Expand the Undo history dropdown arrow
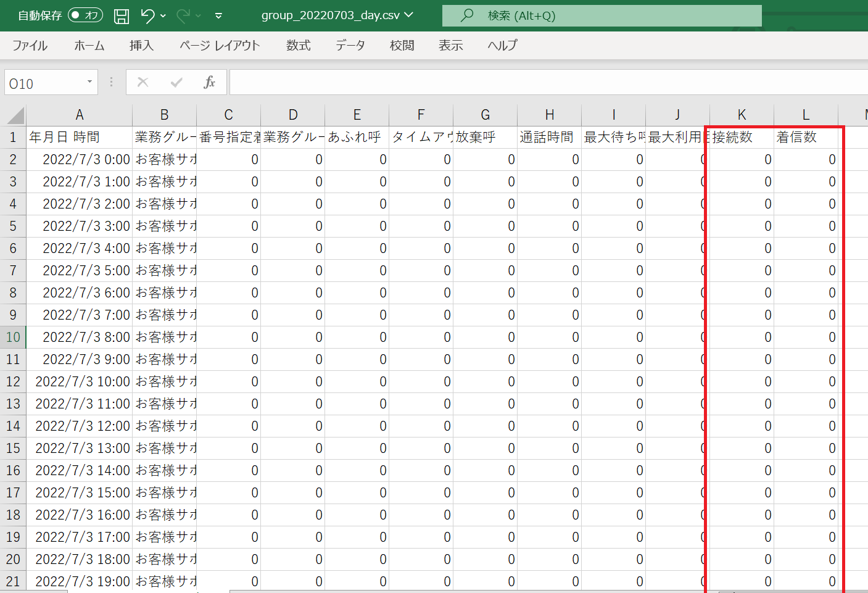The width and height of the screenshot is (868, 593). (x=163, y=15)
